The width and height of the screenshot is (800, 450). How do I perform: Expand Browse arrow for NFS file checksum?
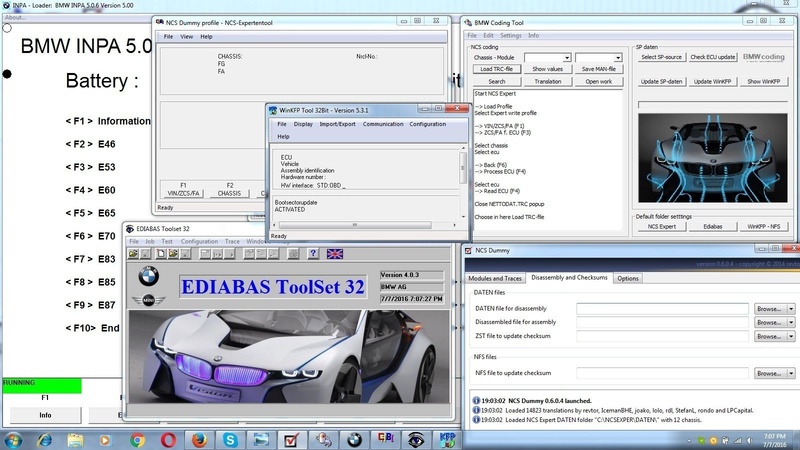791,373
